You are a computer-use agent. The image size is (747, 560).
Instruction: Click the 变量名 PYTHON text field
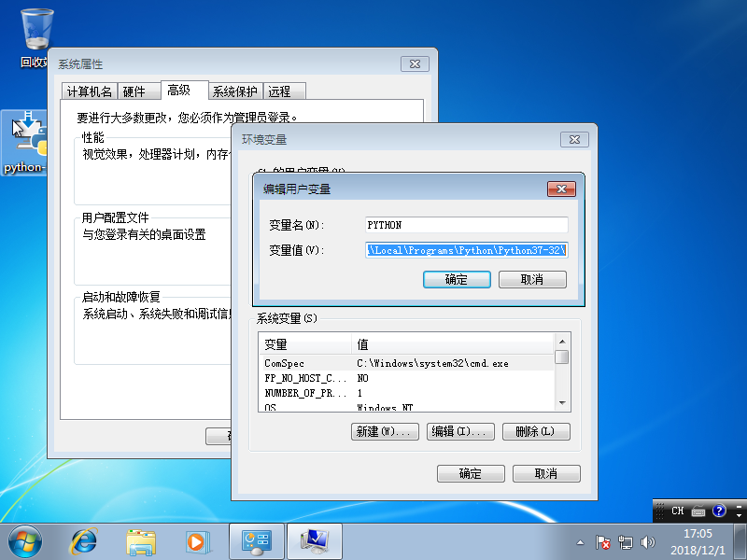pyautogui.click(x=466, y=225)
